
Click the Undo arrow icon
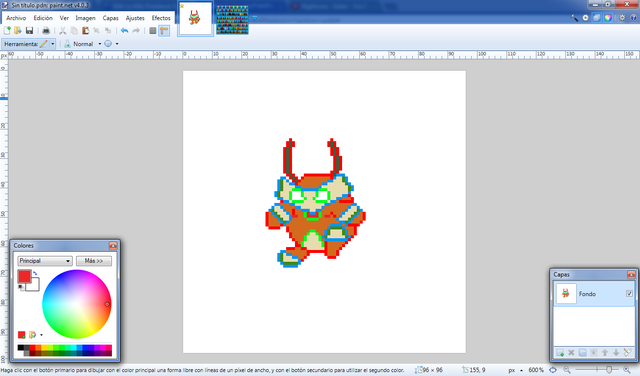(x=124, y=31)
